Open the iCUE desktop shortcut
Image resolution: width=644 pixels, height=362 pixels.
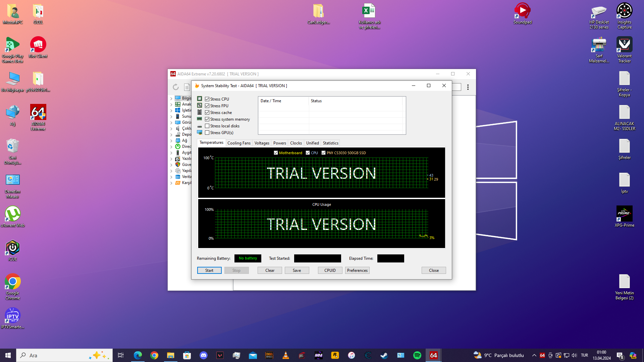coord(12,250)
